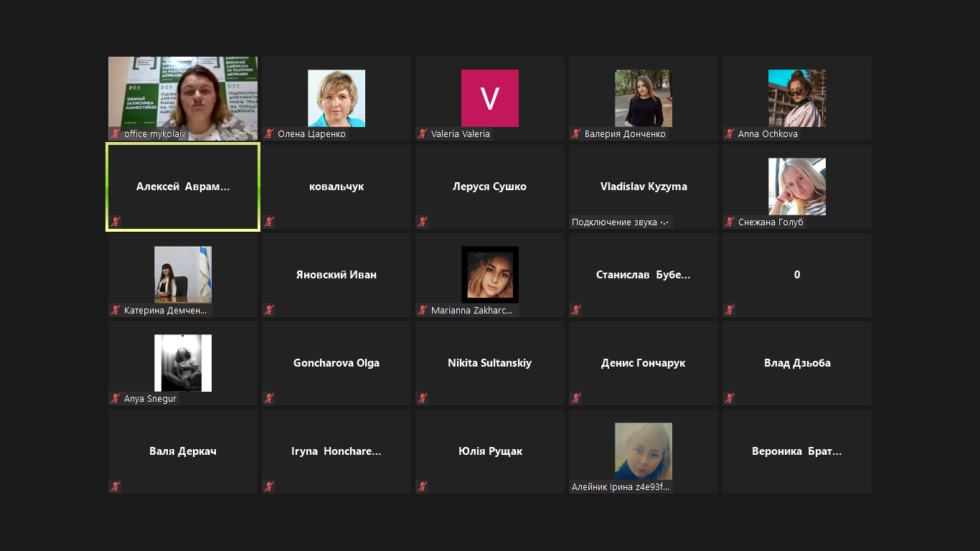Click muted mic icon on Яновский Иван tile

pyautogui.click(x=269, y=311)
